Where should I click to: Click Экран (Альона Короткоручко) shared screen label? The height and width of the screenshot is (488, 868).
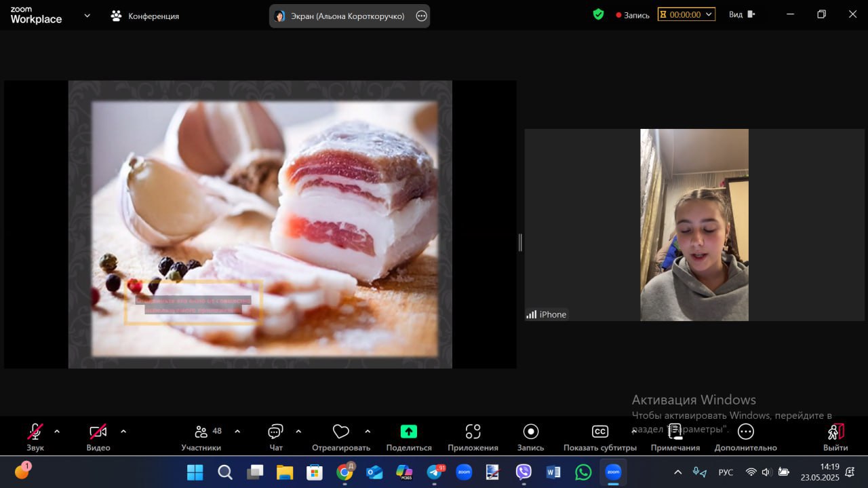coord(348,16)
